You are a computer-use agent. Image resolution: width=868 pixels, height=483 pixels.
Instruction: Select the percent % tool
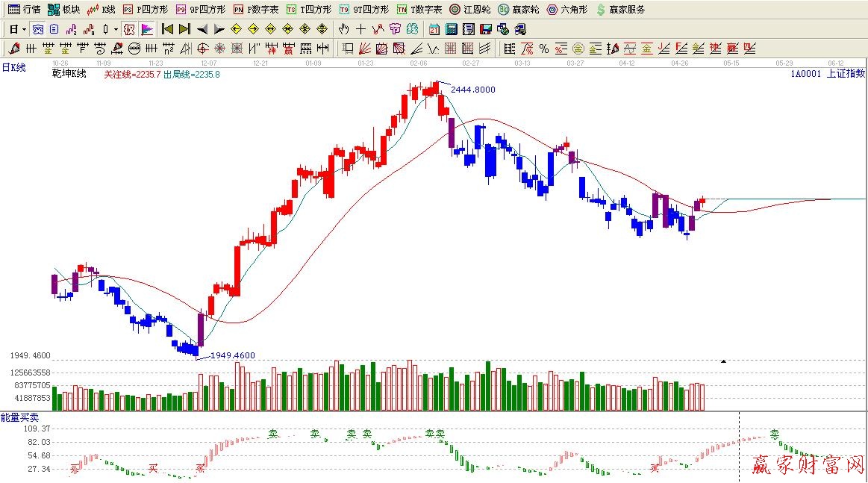tap(544, 49)
